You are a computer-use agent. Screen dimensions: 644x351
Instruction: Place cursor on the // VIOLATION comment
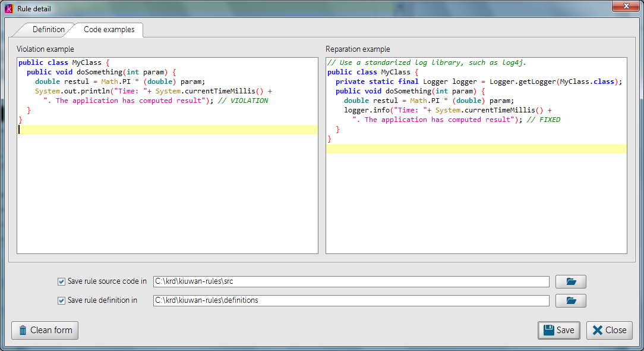pos(242,101)
